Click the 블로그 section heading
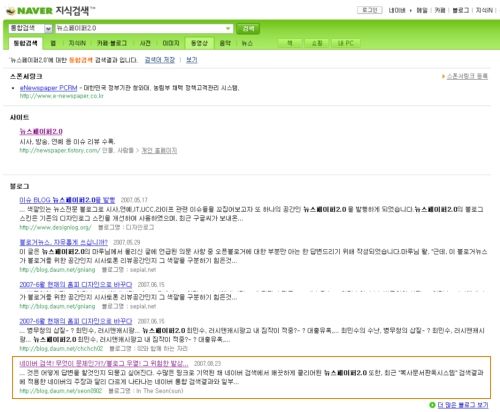 19,186
